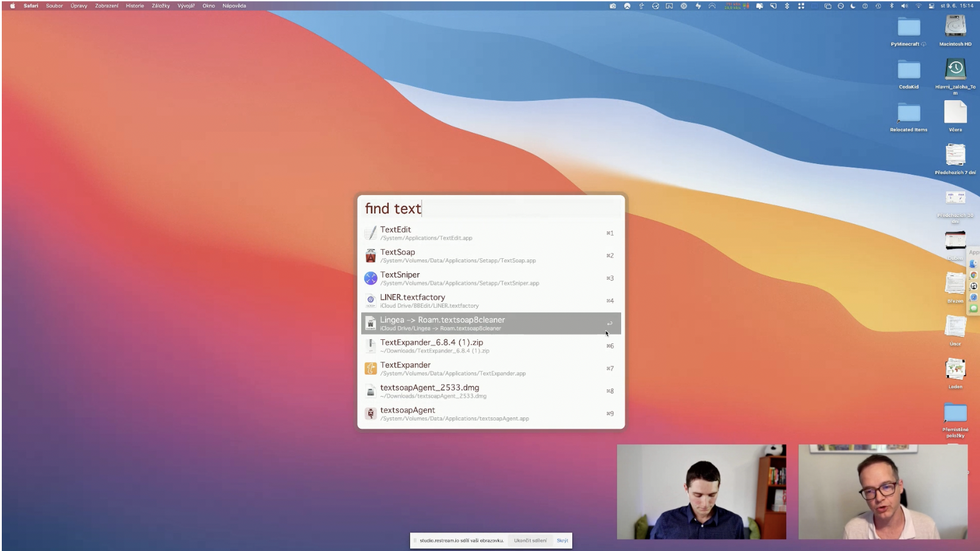Open the Okno menu
Screen dimensions: 980x551
tap(209, 6)
